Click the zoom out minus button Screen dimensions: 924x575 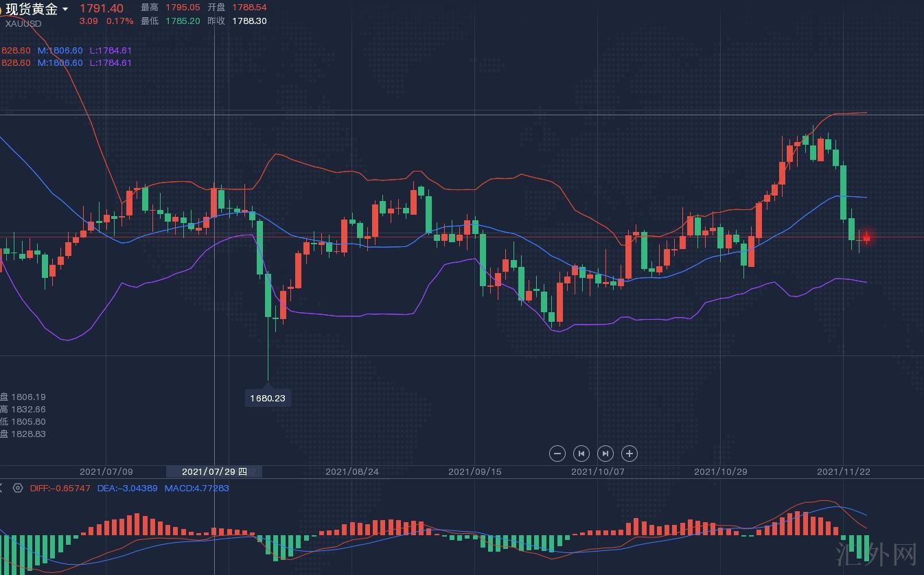point(557,453)
